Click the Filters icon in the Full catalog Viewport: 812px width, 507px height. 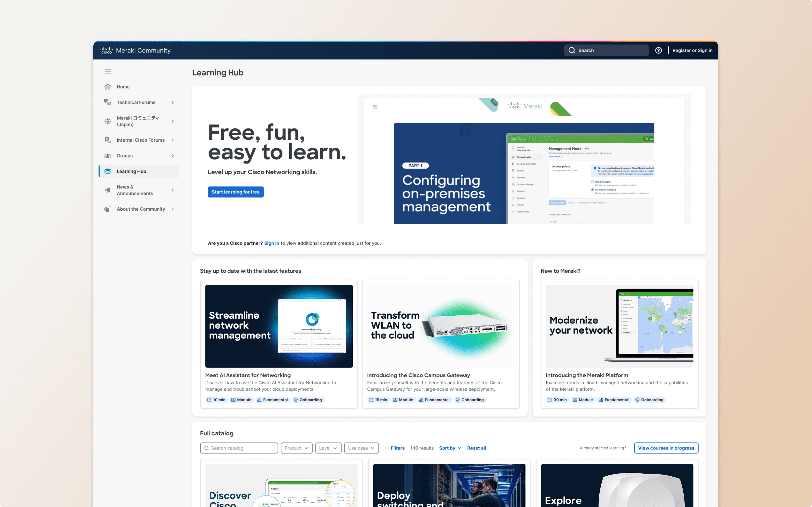click(x=386, y=448)
